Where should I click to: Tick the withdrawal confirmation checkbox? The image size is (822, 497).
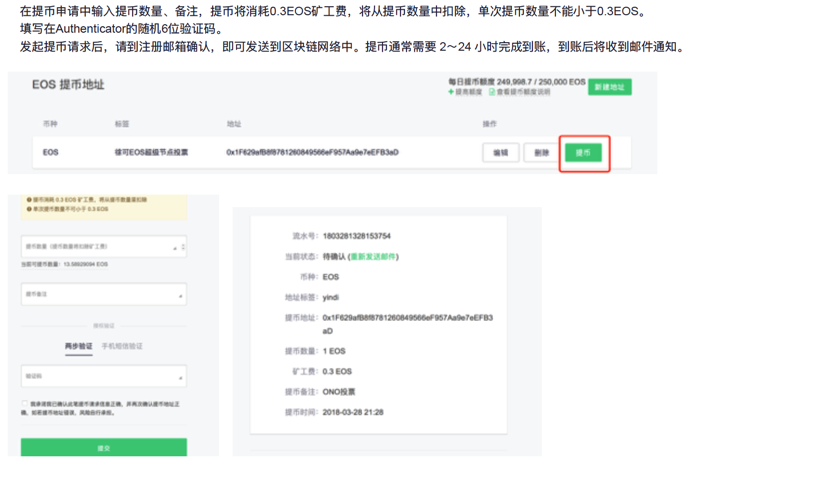coord(25,403)
